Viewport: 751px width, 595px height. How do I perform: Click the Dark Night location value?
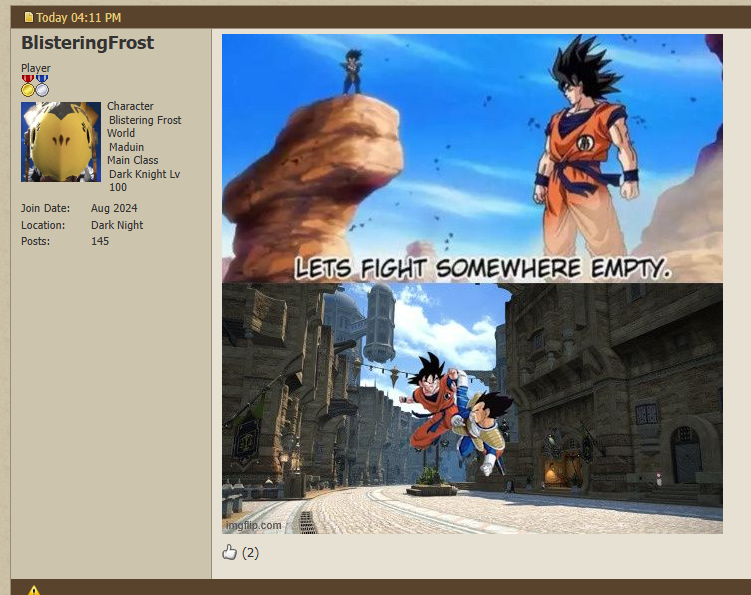click(117, 225)
